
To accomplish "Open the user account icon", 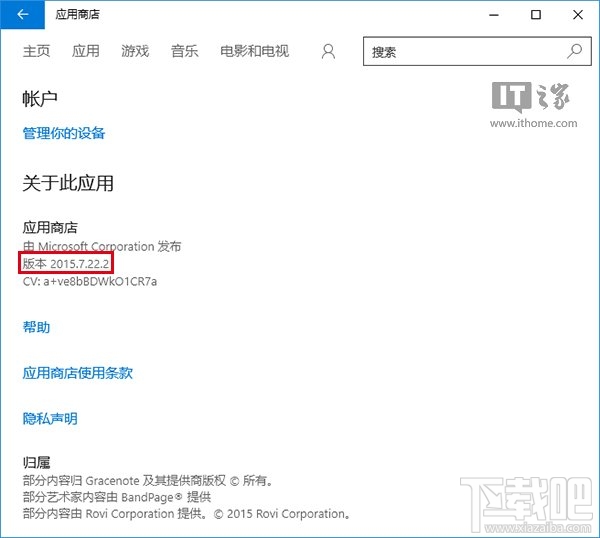I will click(x=328, y=51).
